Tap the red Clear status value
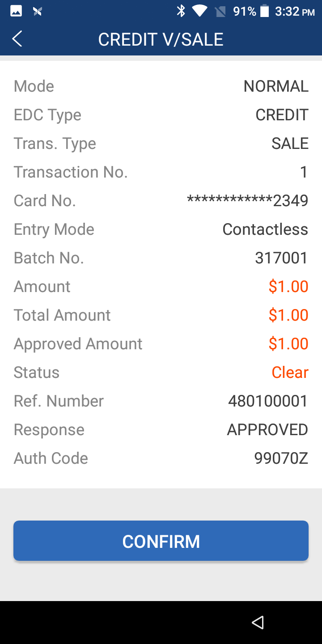The height and width of the screenshot is (644, 322). 290,373
